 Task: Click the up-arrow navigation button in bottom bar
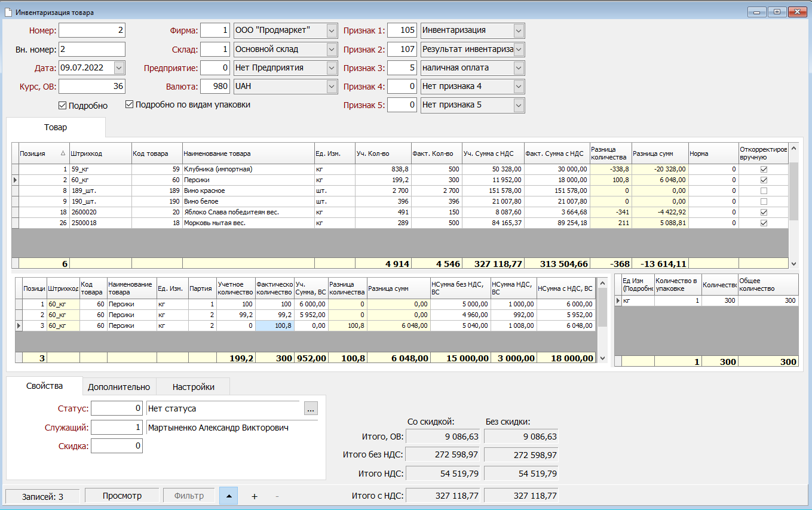[229, 496]
